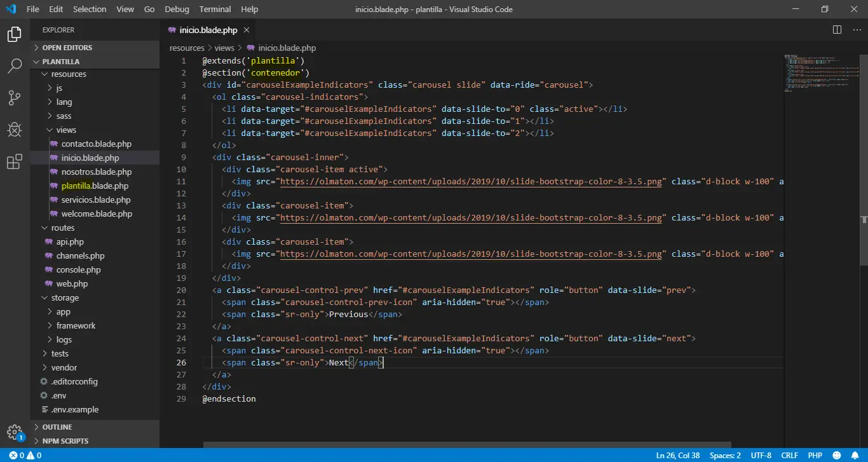Select the Explorer icon in the activity bar
This screenshot has height=462, width=868.
coord(14,34)
